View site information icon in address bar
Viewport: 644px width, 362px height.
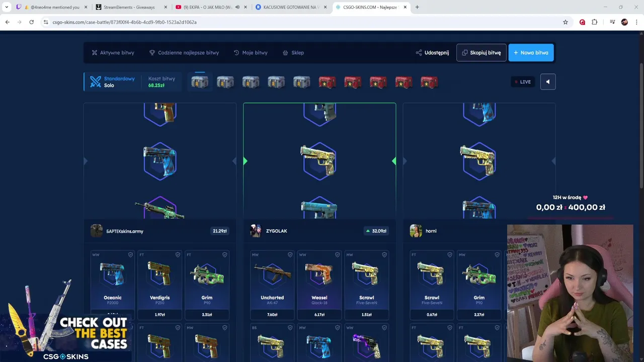[46, 22]
